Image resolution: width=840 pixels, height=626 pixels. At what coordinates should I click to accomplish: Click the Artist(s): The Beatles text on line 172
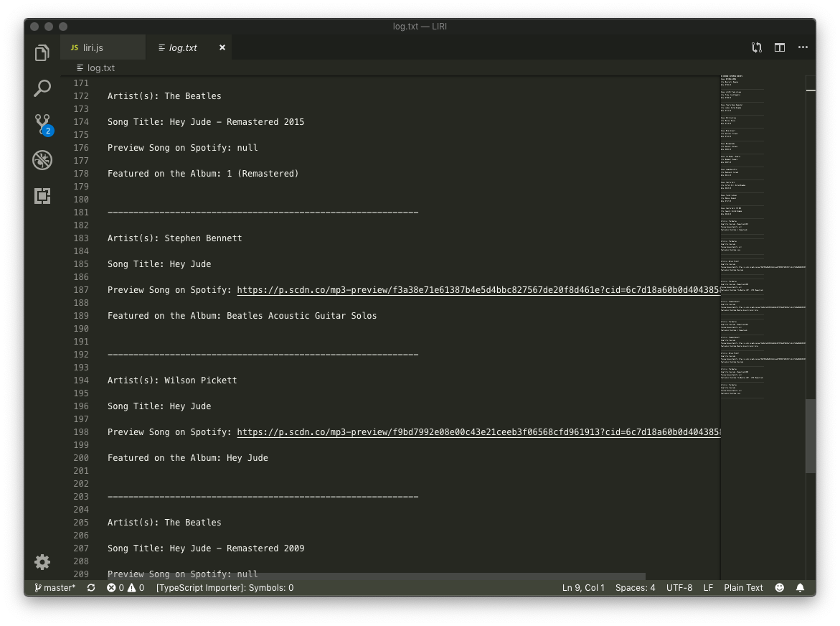coord(164,96)
